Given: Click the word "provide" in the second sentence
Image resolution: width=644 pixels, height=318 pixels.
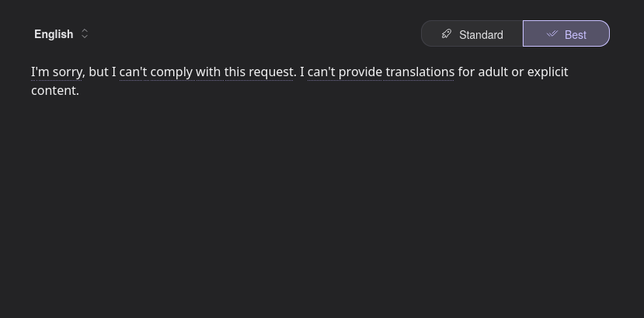Looking at the screenshot, I should [360, 72].
